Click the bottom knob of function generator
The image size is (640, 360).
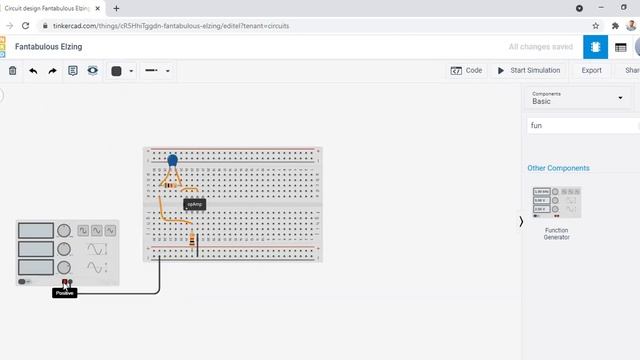[64, 267]
